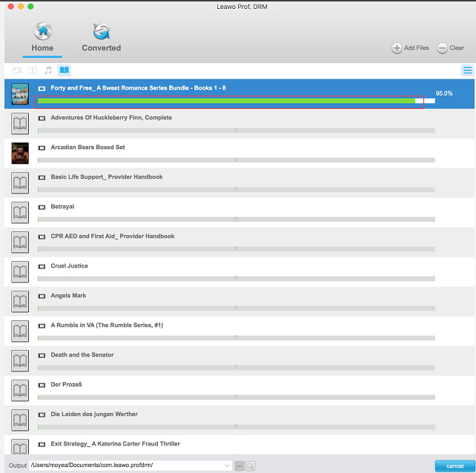This screenshot has width=476, height=473.
Task: Click the format icon beside Exit Strategy
Action: [x=42, y=445]
